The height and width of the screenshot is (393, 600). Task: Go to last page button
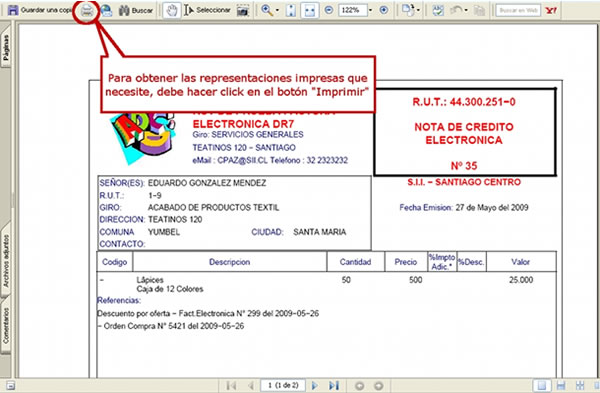[x=334, y=385]
